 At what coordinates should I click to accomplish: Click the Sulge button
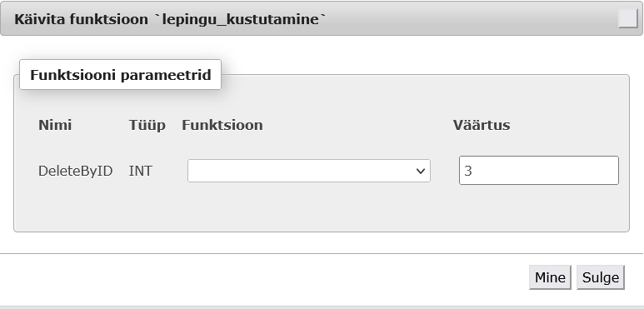tap(601, 277)
